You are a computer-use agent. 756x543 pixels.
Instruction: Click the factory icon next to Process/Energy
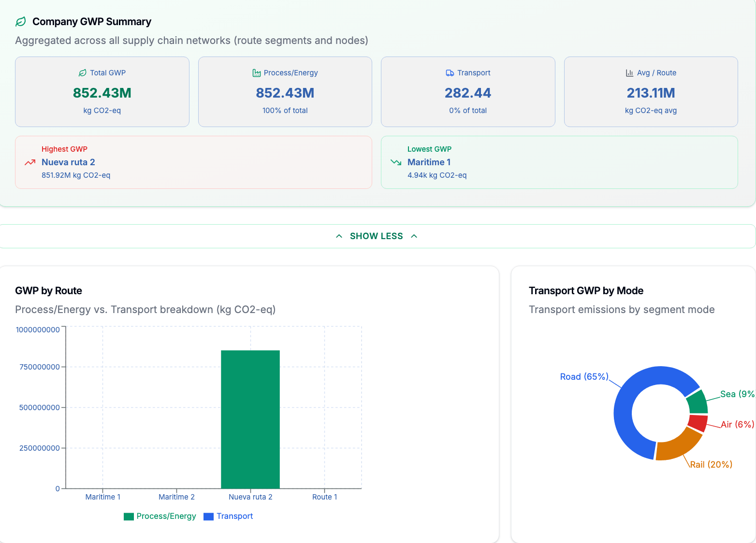(x=257, y=73)
